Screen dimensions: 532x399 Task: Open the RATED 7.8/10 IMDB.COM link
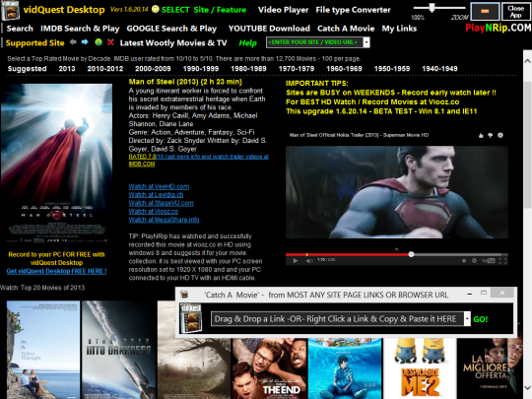pos(198,161)
